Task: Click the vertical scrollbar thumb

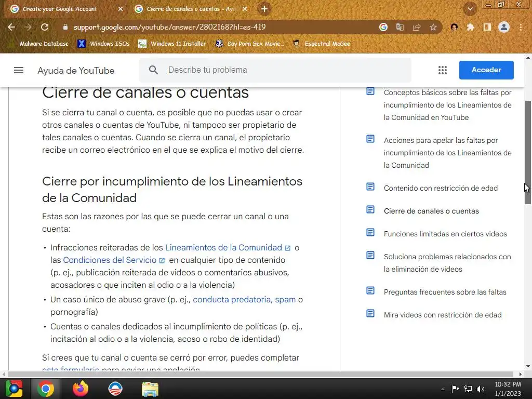Action: (x=528, y=152)
